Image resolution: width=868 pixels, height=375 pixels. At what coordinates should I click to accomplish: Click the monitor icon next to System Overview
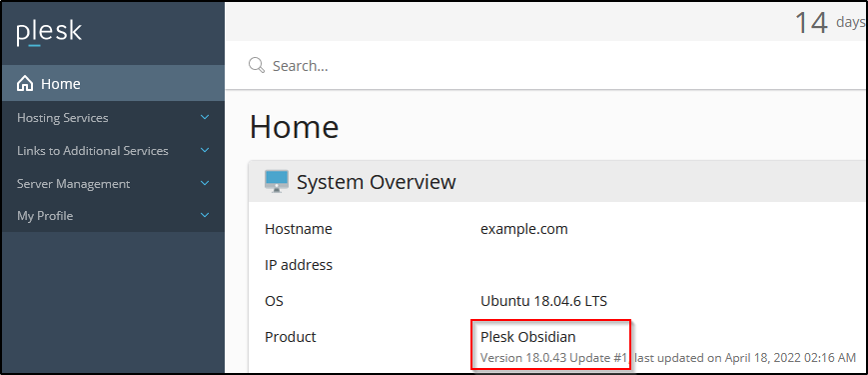click(x=277, y=182)
